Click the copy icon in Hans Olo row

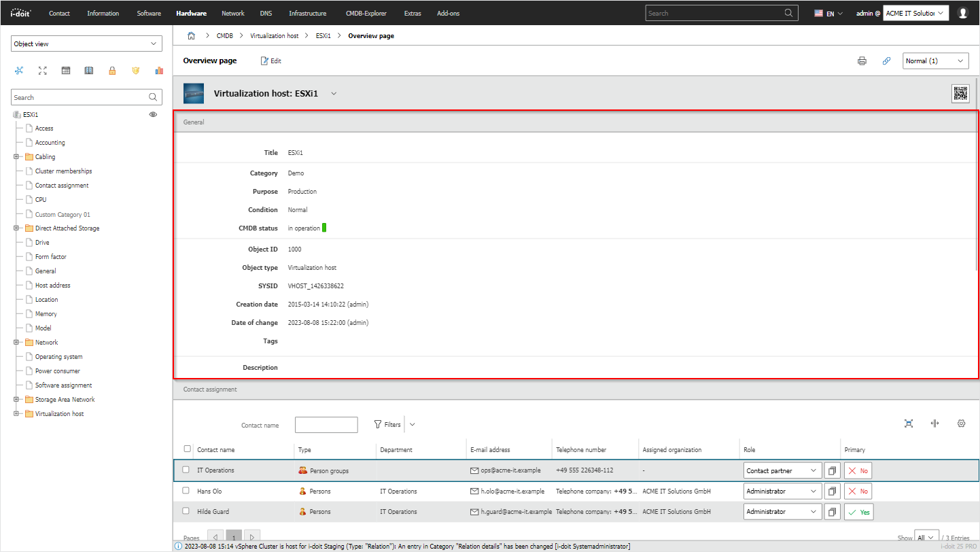[x=832, y=491]
